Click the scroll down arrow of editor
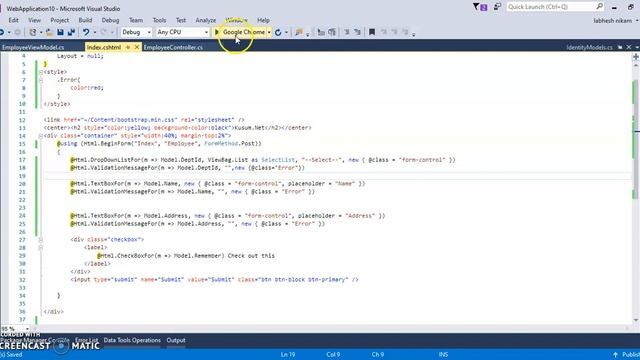 pos(636,320)
